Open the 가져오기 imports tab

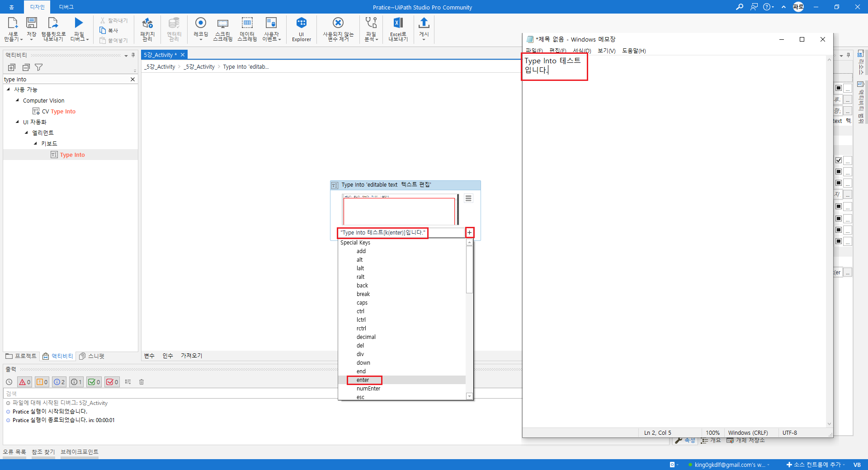point(191,356)
